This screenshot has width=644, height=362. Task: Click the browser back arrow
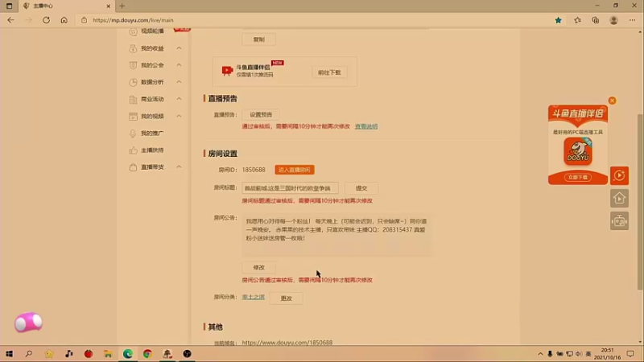coord(10,20)
